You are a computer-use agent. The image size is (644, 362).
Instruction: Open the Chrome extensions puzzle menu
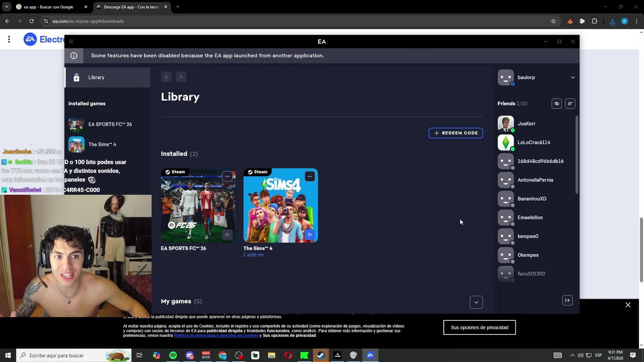click(595, 21)
